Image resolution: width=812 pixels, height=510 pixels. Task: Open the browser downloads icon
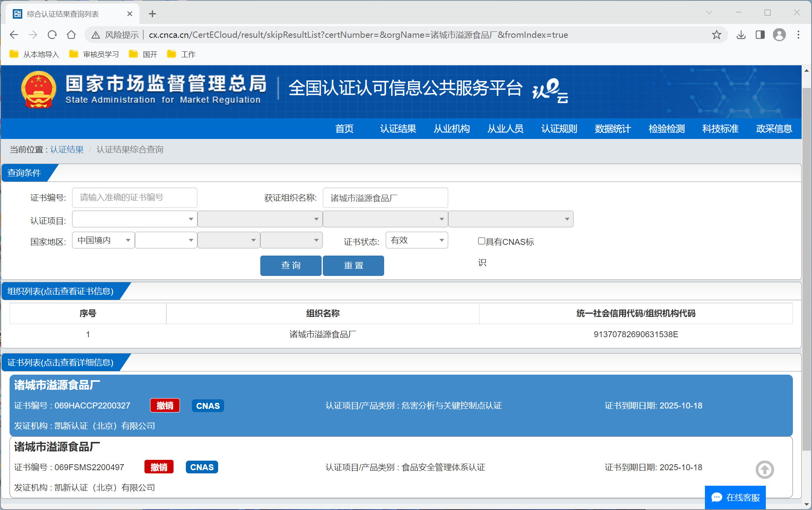pyautogui.click(x=741, y=35)
